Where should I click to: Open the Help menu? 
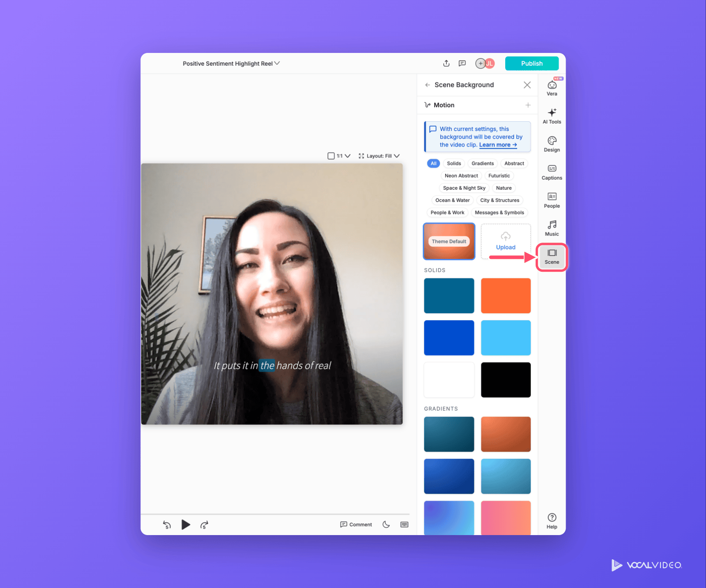tap(552, 521)
